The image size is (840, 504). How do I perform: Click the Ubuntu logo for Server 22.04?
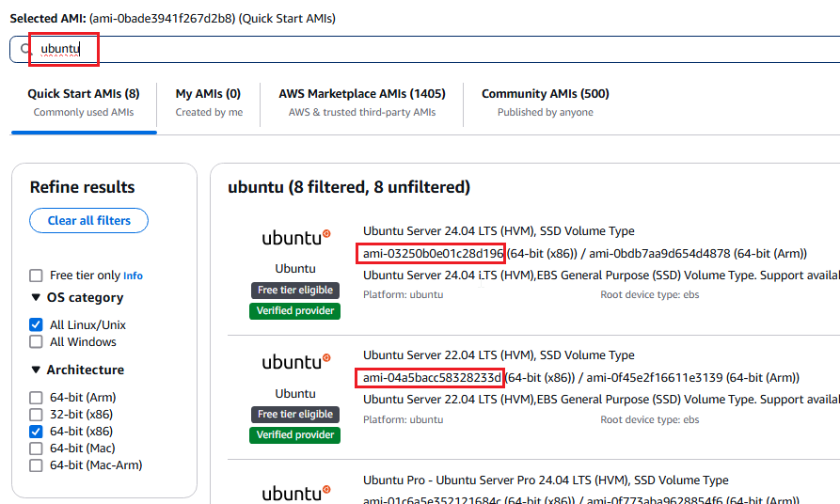click(295, 362)
